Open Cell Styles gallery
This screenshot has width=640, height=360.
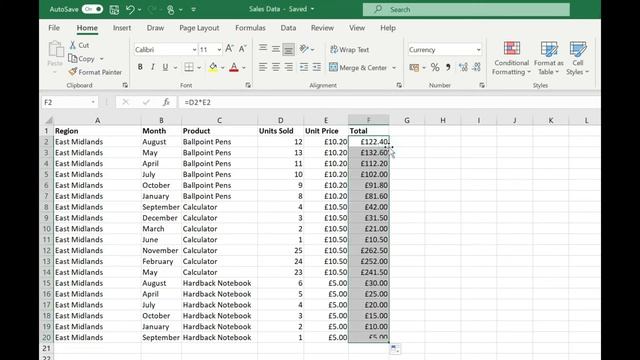578,58
